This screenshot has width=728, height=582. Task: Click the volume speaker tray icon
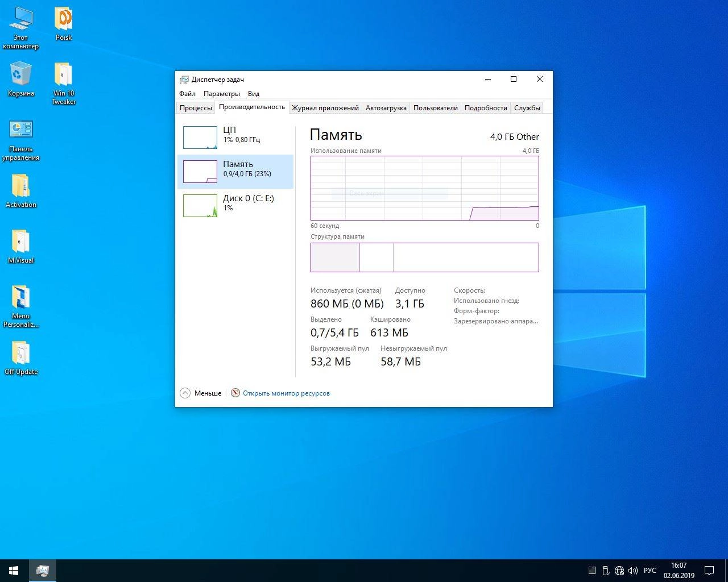[633, 571]
